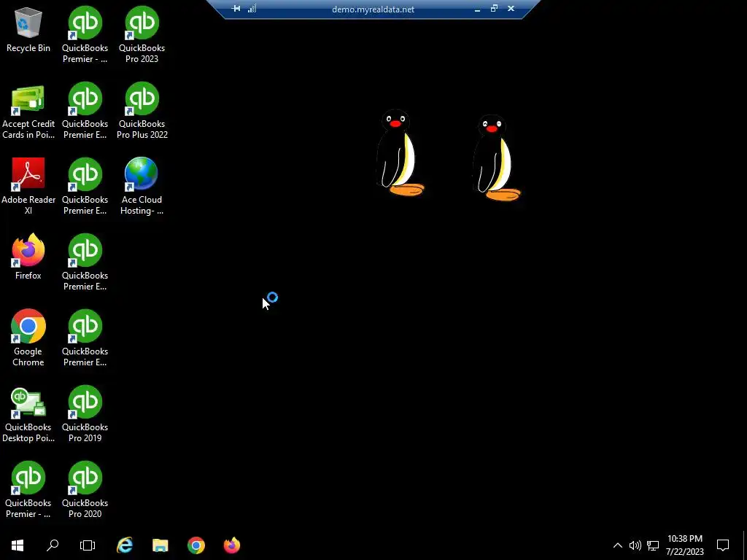Launch Internet Explorer from the taskbar
The width and height of the screenshot is (747, 560).
pos(125,545)
